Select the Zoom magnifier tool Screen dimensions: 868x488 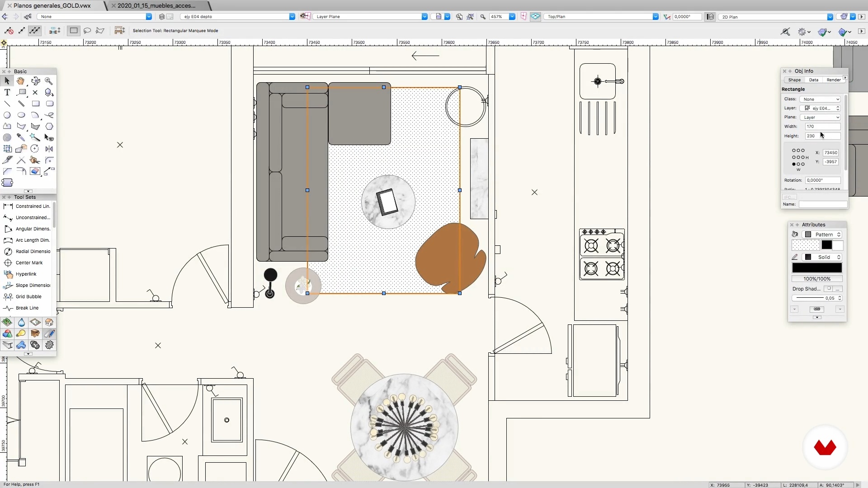pos(49,81)
